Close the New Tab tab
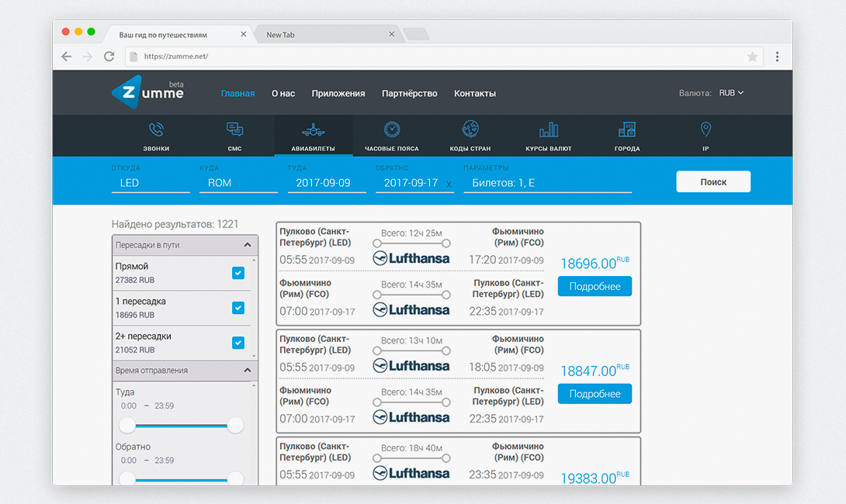Viewport: 846px width, 504px height. coord(392,34)
